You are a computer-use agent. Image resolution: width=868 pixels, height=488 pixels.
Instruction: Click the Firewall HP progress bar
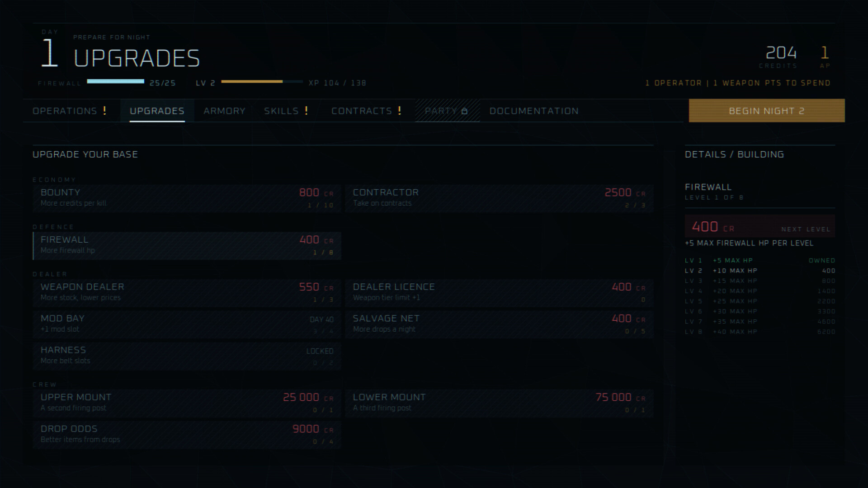coord(116,81)
